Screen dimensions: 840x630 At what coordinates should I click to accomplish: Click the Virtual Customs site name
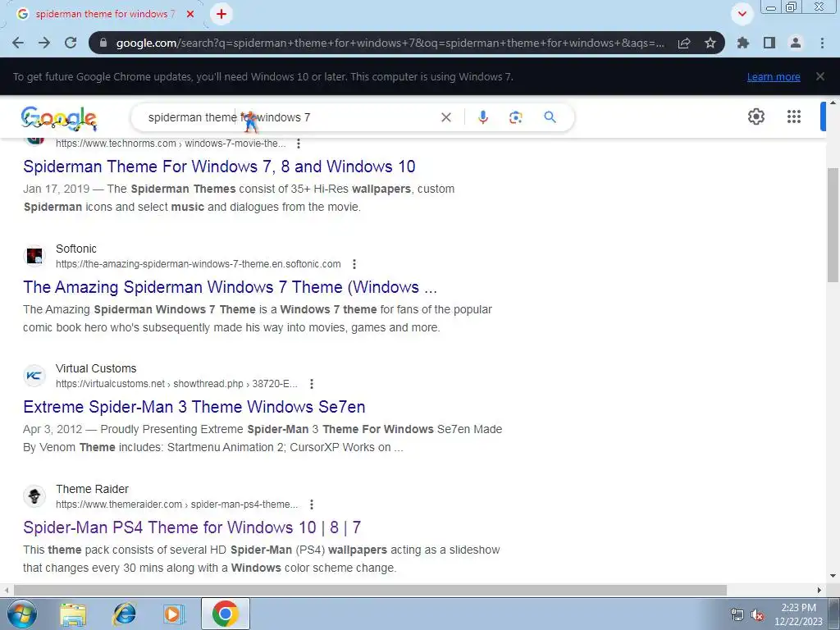pos(96,368)
